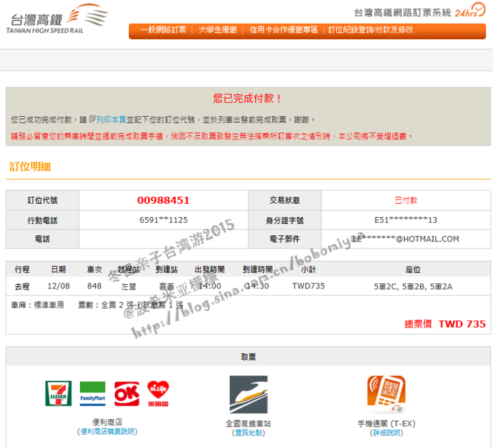
Task: Click the Taiwan High Speed Rail logo
Action: (56, 20)
